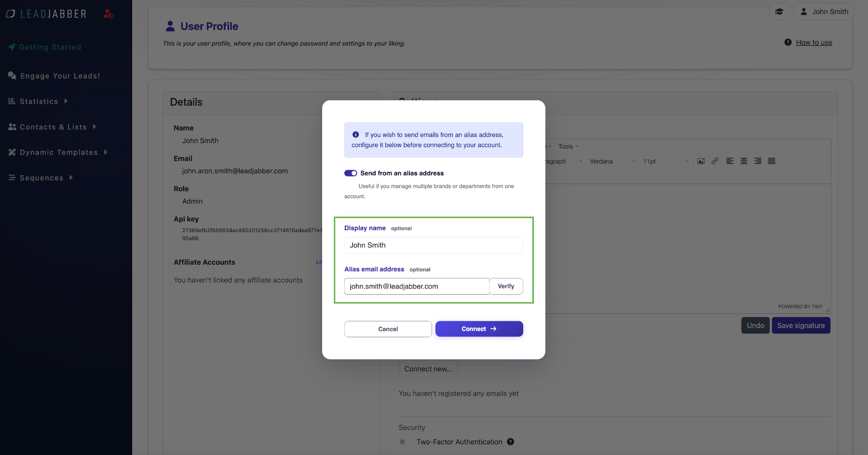Justify text in the signature editor
The width and height of the screenshot is (868, 455).
tap(772, 161)
